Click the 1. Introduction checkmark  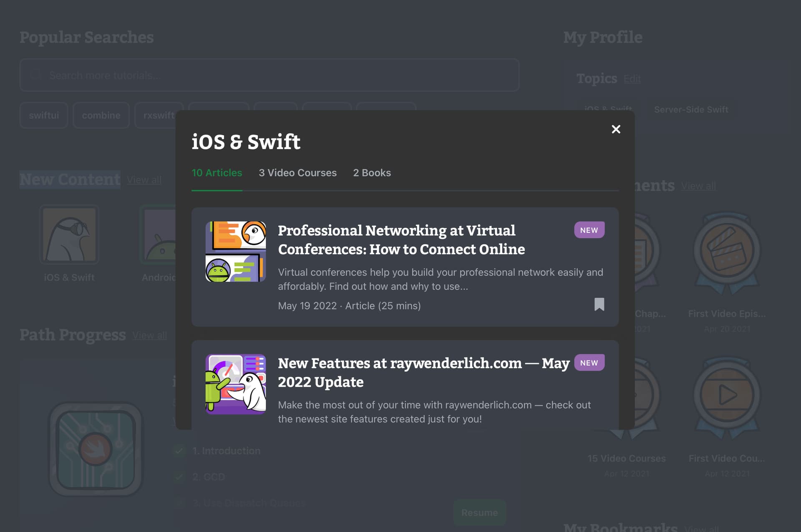tap(179, 451)
